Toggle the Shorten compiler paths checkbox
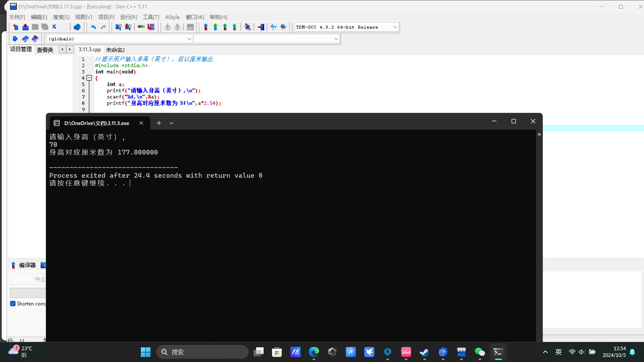Screen dimensions: 644x362 [13, 304]
